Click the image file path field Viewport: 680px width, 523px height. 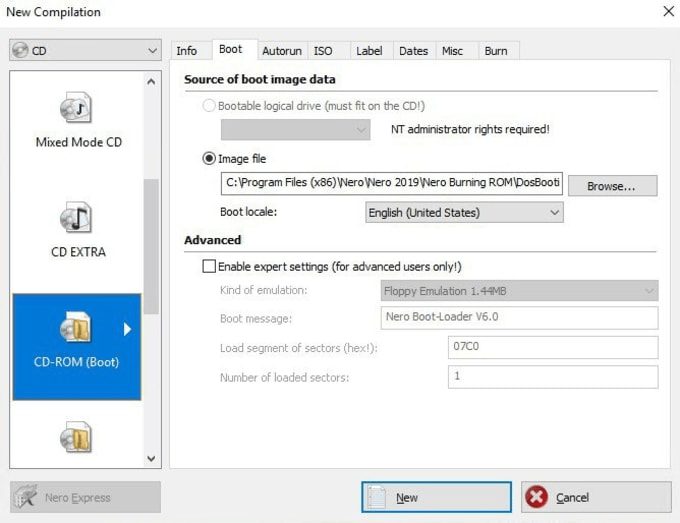pyautogui.click(x=391, y=185)
